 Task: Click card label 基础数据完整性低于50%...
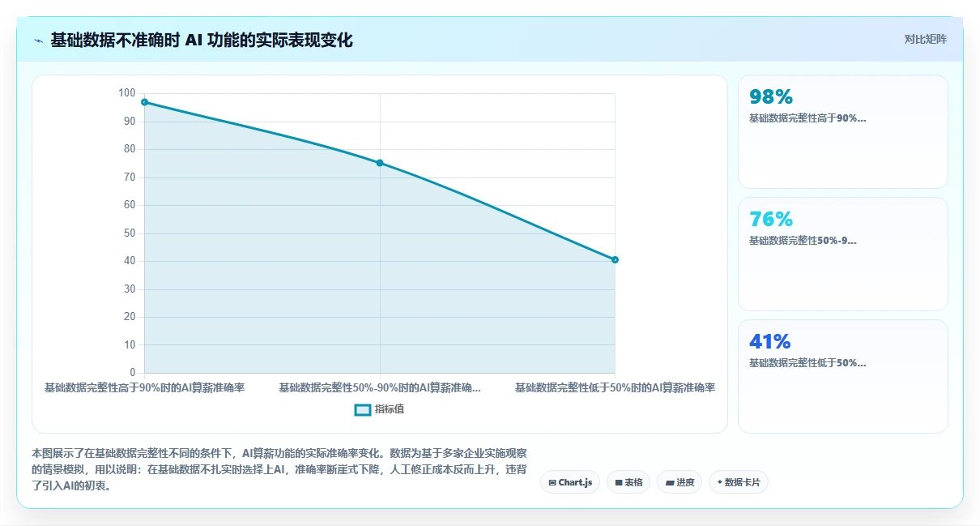807,363
